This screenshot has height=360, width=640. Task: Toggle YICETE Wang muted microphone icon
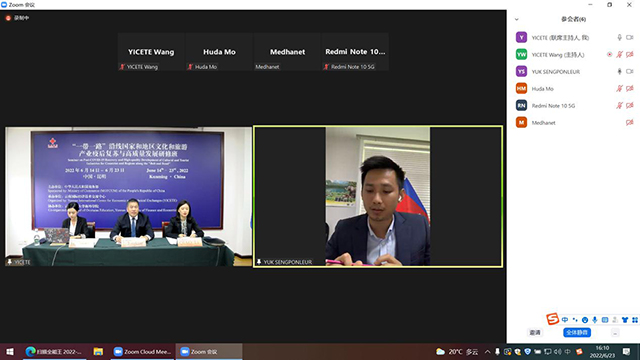tap(619, 54)
